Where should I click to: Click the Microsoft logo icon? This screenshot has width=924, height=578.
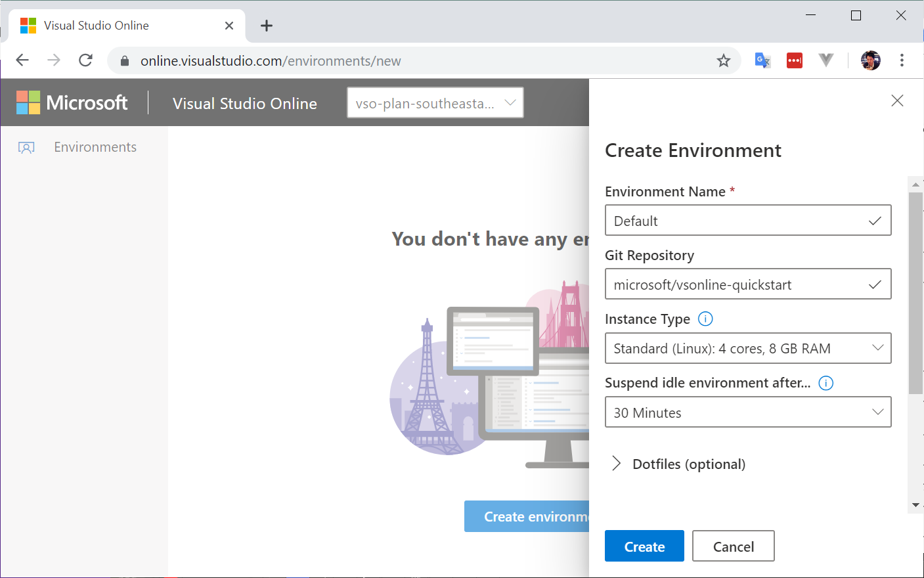(27, 102)
